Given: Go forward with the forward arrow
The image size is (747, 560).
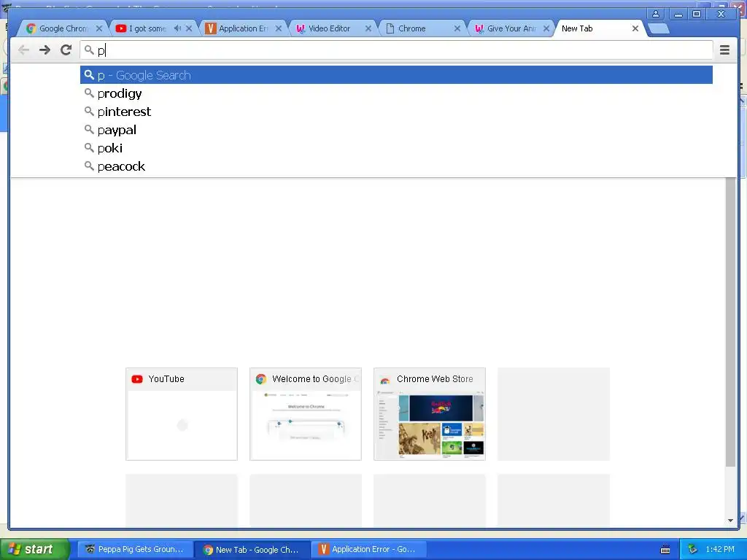Looking at the screenshot, I should click(44, 50).
